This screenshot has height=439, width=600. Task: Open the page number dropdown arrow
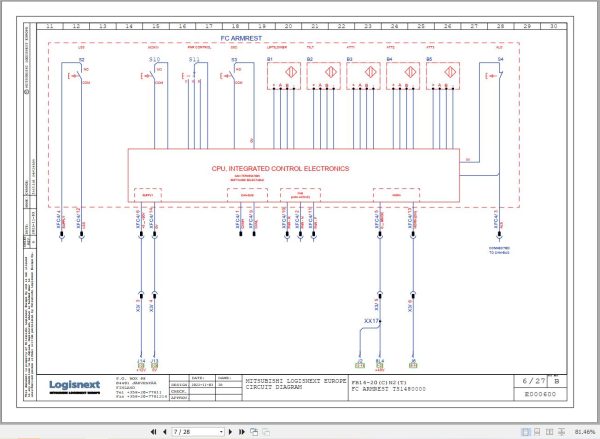(x=221, y=432)
